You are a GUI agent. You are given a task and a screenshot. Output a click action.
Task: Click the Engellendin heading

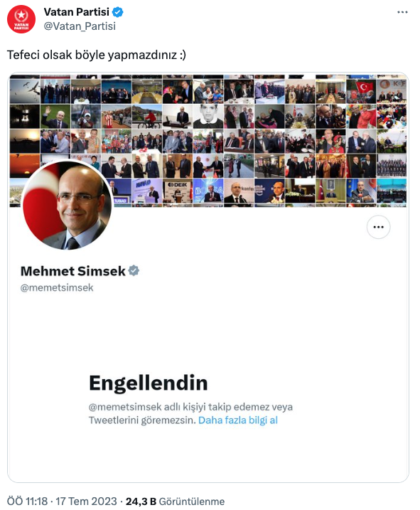(x=149, y=383)
